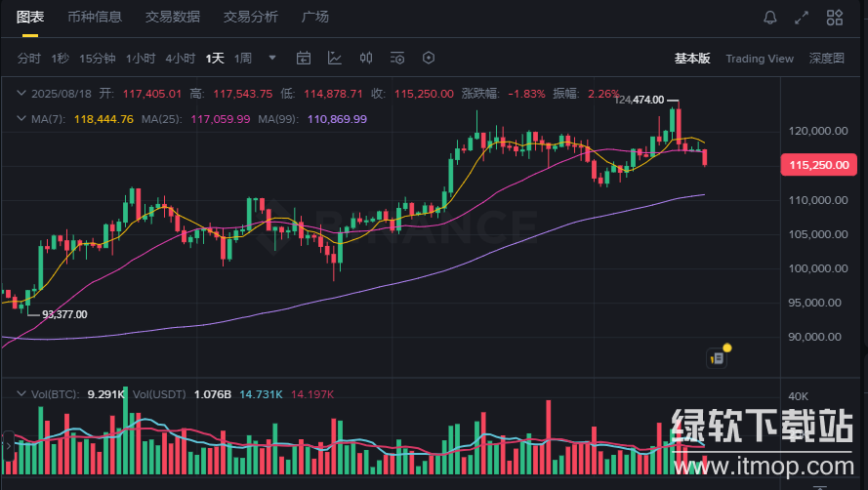This screenshot has width=868, height=490.
Task: Switch to the 4小时 interval
Action: coord(181,59)
